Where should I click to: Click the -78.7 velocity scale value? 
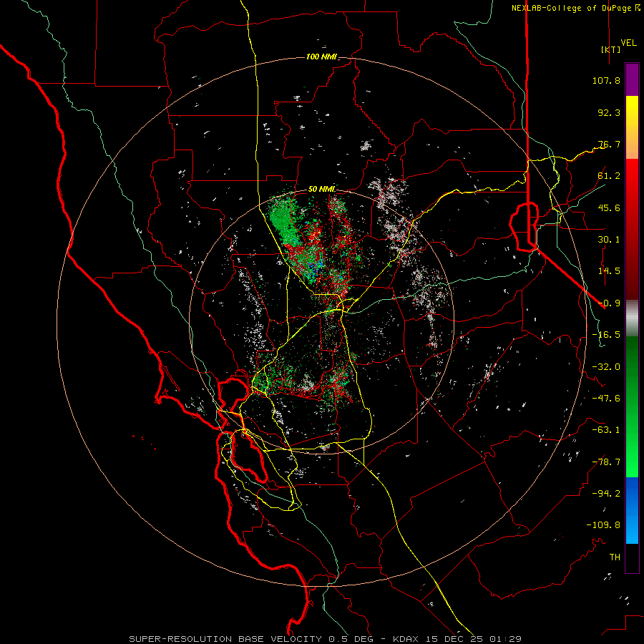tap(606, 462)
